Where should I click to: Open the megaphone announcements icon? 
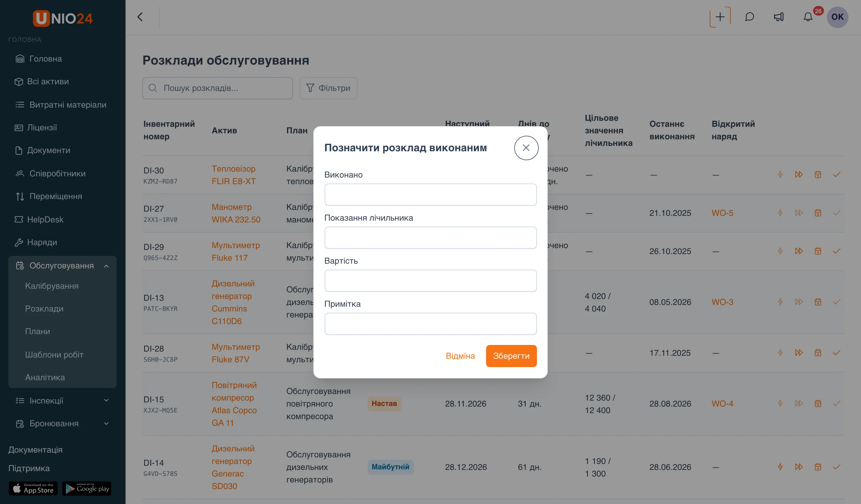pyautogui.click(x=779, y=17)
